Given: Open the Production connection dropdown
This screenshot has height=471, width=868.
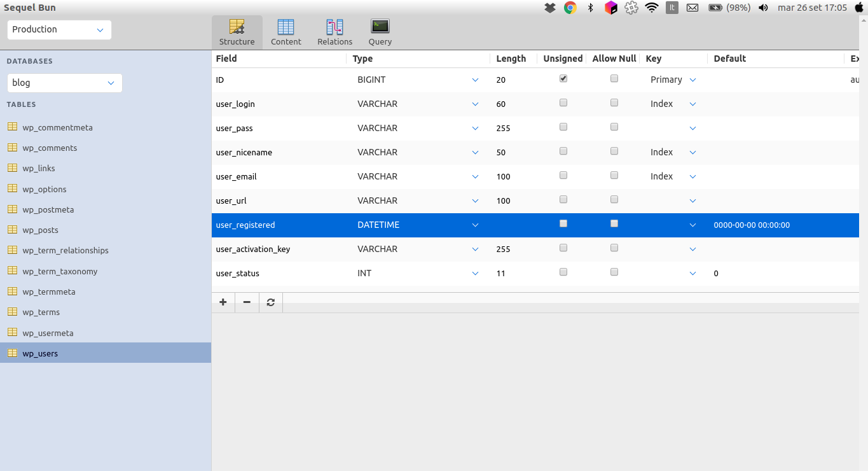Looking at the screenshot, I should 59,29.
